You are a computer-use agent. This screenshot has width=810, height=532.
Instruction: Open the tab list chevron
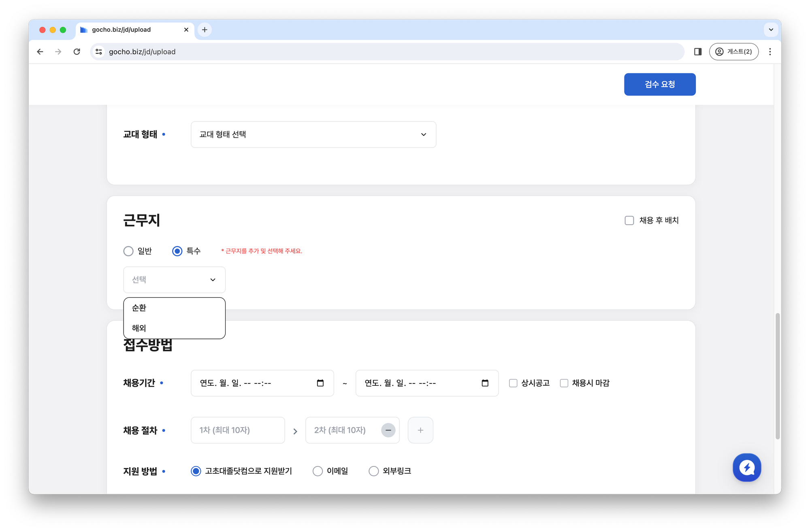(771, 30)
